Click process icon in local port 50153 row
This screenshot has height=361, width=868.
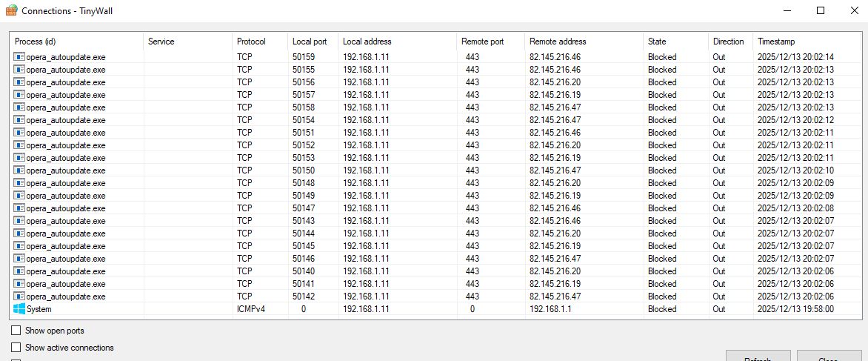click(x=19, y=157)
